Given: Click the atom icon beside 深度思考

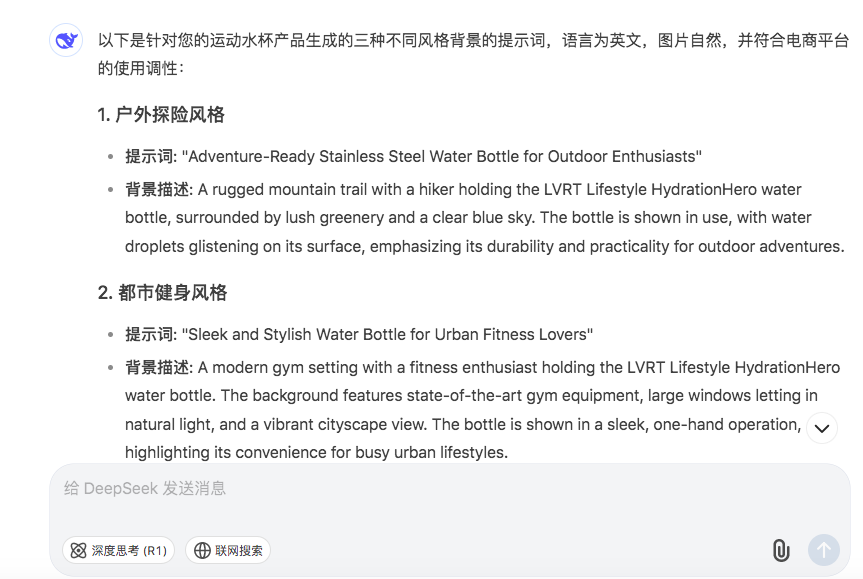Looking at the screenshot, I should [x=78, y=550].
